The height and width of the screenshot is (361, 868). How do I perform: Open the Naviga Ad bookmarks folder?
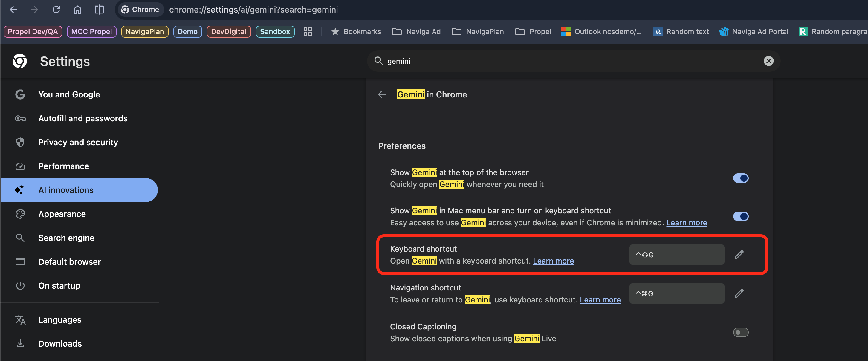click(416, 32)
